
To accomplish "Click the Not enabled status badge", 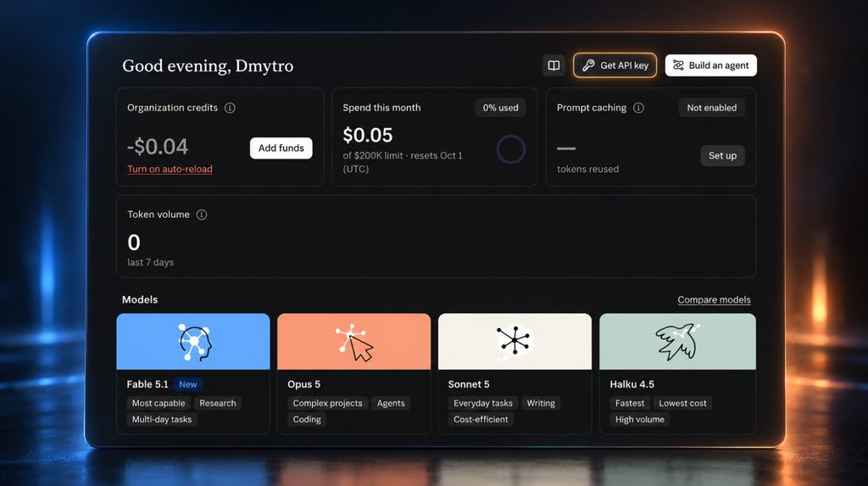I will point(712,108).
